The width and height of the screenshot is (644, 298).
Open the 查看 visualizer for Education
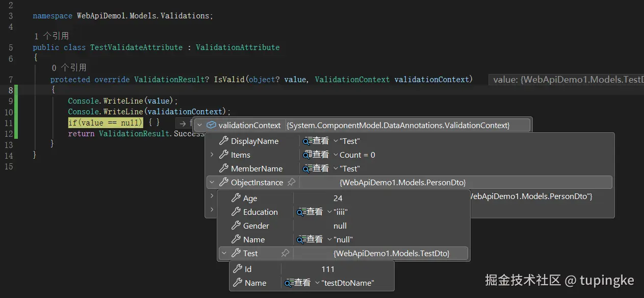pyautogui.click(x=310, y=212)
